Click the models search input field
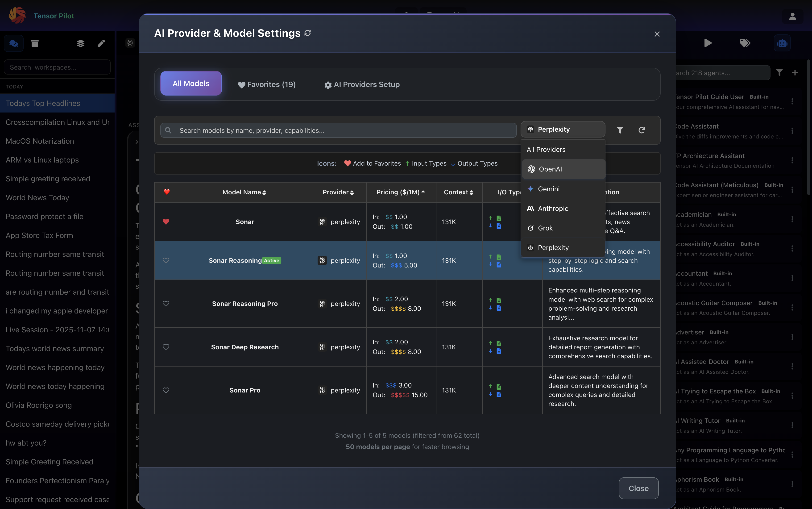The image size is (812, 509). pyautogui.click(x=336, y=130)
